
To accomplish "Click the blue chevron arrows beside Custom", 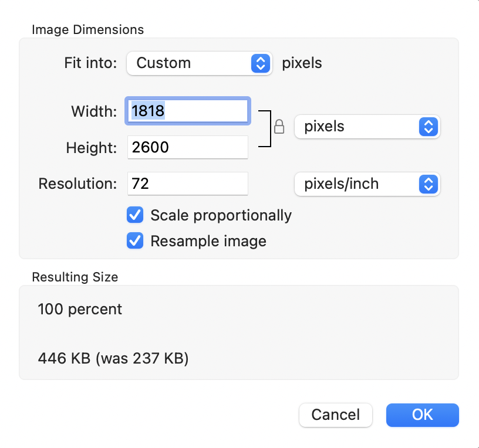I will point(260,63).
